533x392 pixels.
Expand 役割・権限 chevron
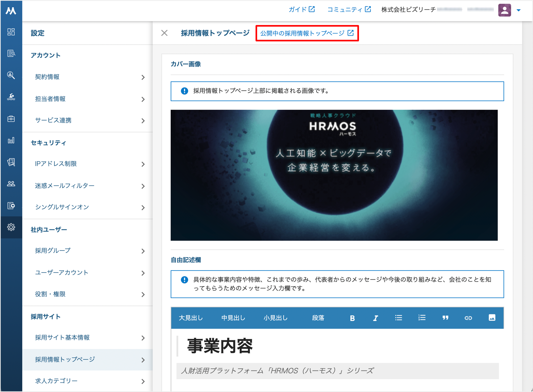pos(143,294)
